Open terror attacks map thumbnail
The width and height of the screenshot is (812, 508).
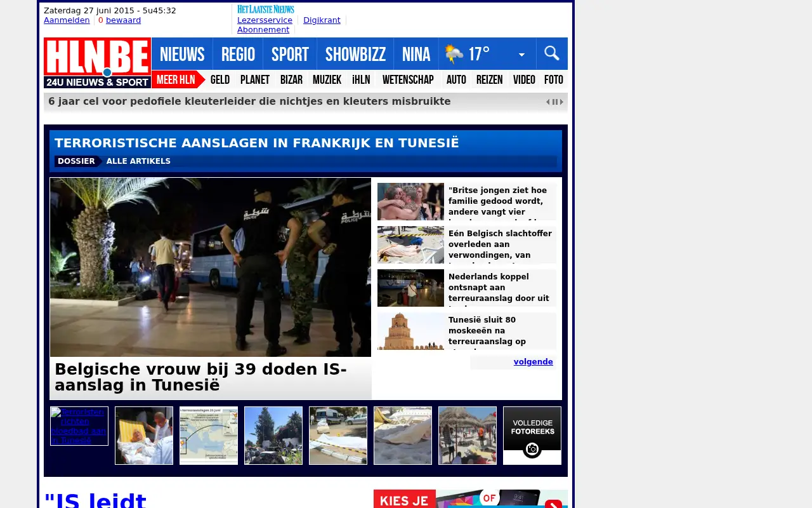pyautogui.click(x=209, y=436)
